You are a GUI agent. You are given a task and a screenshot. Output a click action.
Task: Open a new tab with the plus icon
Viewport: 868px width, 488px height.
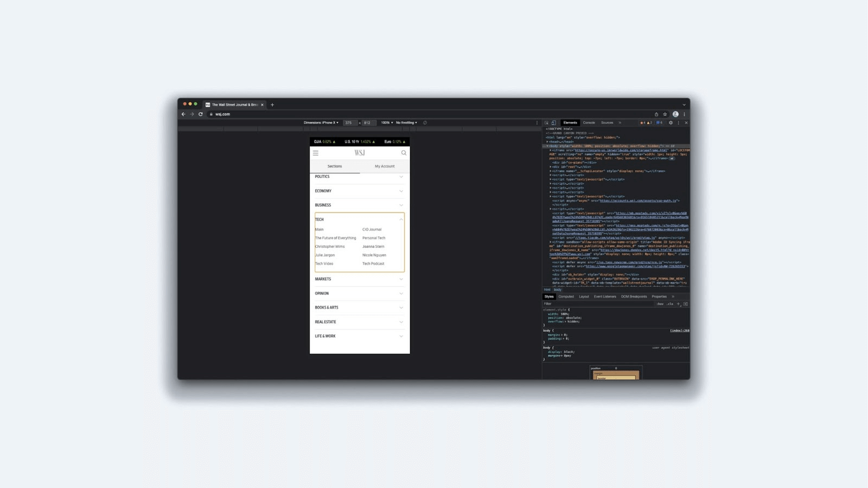[272, 105]
